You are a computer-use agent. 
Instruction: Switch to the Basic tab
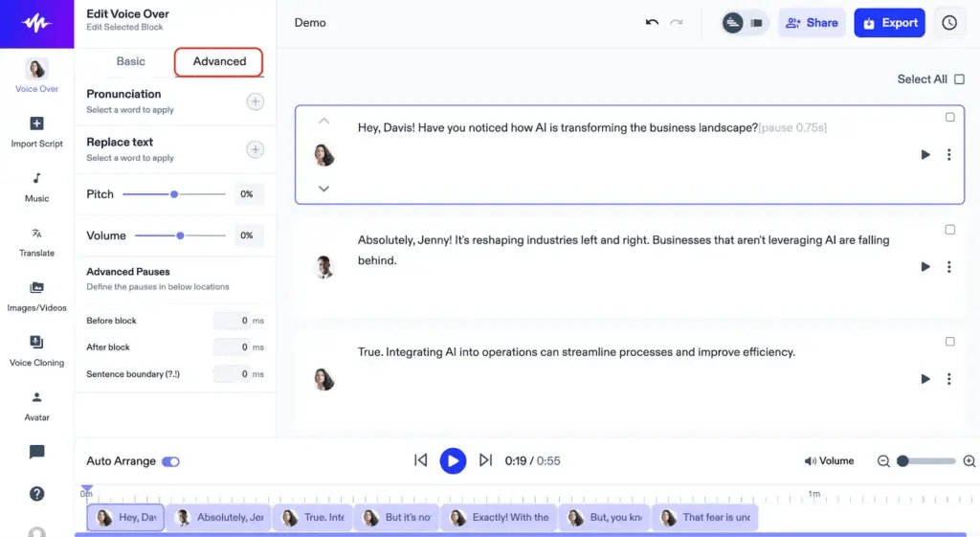(x=131, y=61)
